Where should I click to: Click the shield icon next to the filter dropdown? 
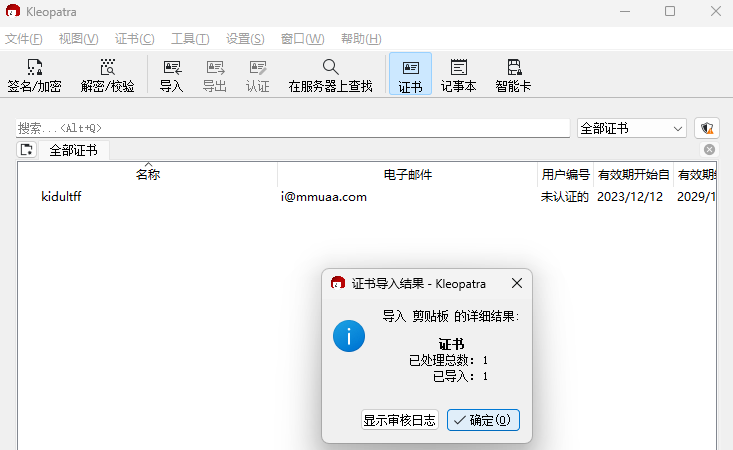click(707, 128)
